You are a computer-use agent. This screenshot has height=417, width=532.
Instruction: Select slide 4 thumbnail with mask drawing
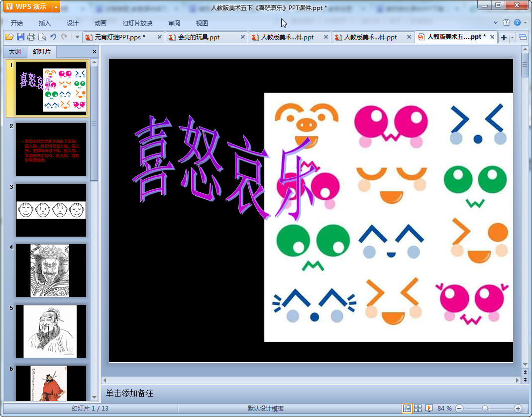coord(51,271)
